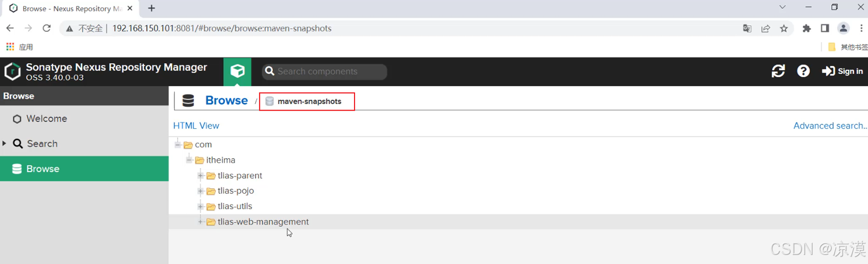This screenshot has width=868, height=264.
Task: Click the address bar URL
Action: [x=221, y=28]
